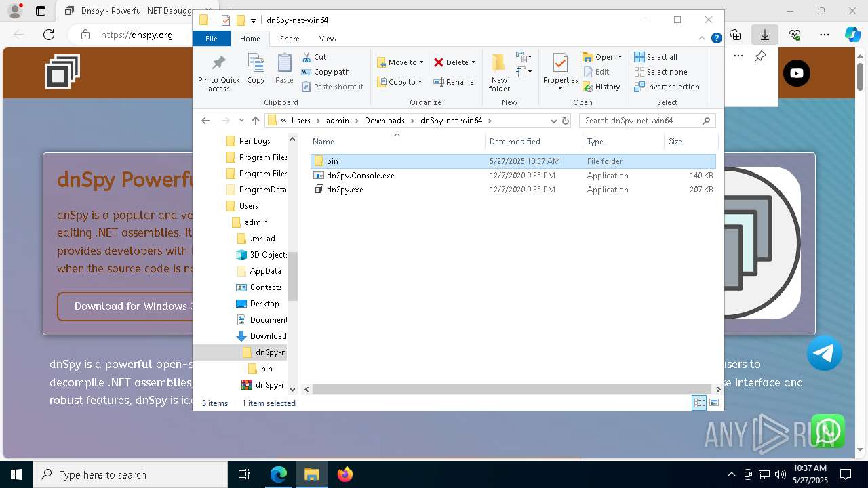Open the Open dropdown in ribbon
The image size is (868, 488).
pyautogui.click(x=602, y=57)
